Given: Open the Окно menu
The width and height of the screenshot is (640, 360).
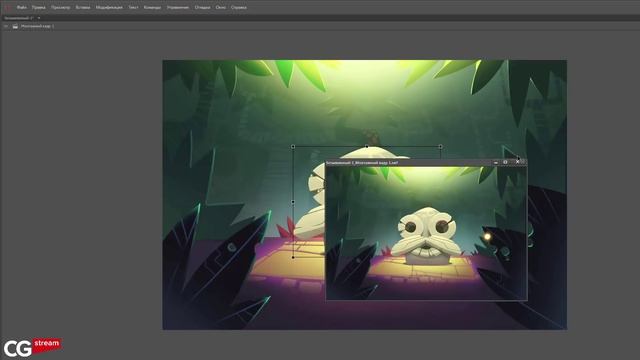Looking at the screenshot, I should 220,7.
